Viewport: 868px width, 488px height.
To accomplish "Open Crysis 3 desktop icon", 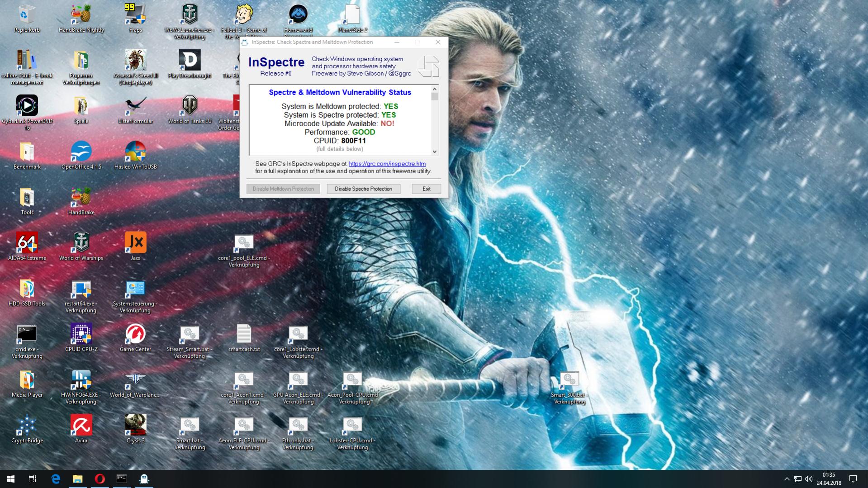I will pyautogui.click(x=135, y=429).
